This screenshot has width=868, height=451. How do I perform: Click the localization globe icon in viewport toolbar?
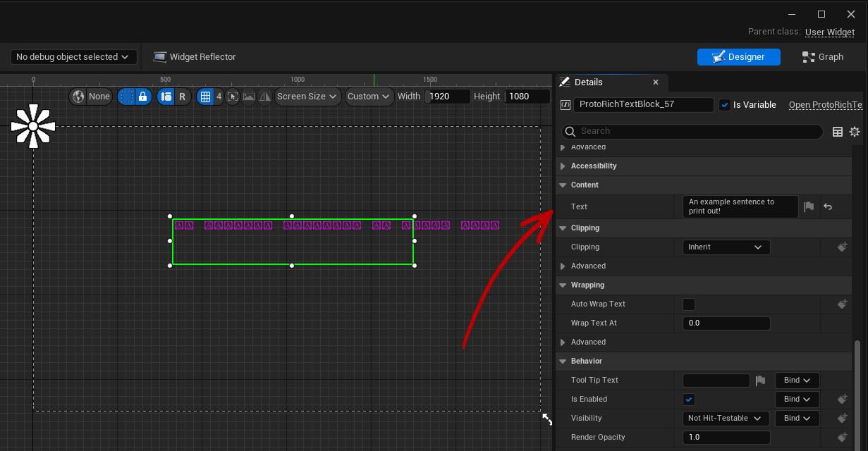coord(79,97)
